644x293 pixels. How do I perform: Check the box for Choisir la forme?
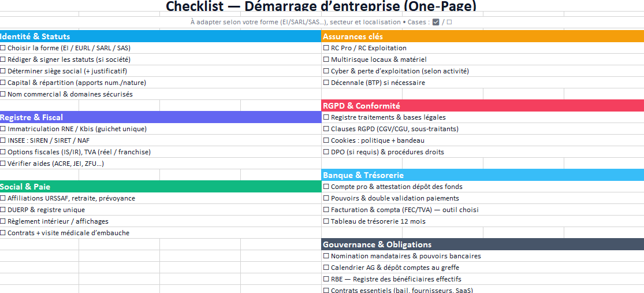click(x=3, y=48)
